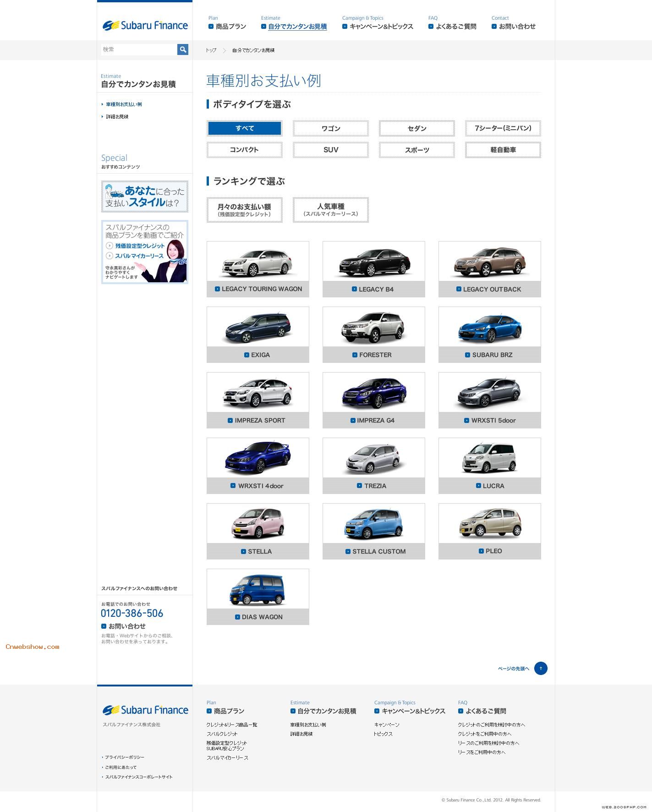
Task: Select the スポーツ body type filter
Action: (x=417, y=150)
